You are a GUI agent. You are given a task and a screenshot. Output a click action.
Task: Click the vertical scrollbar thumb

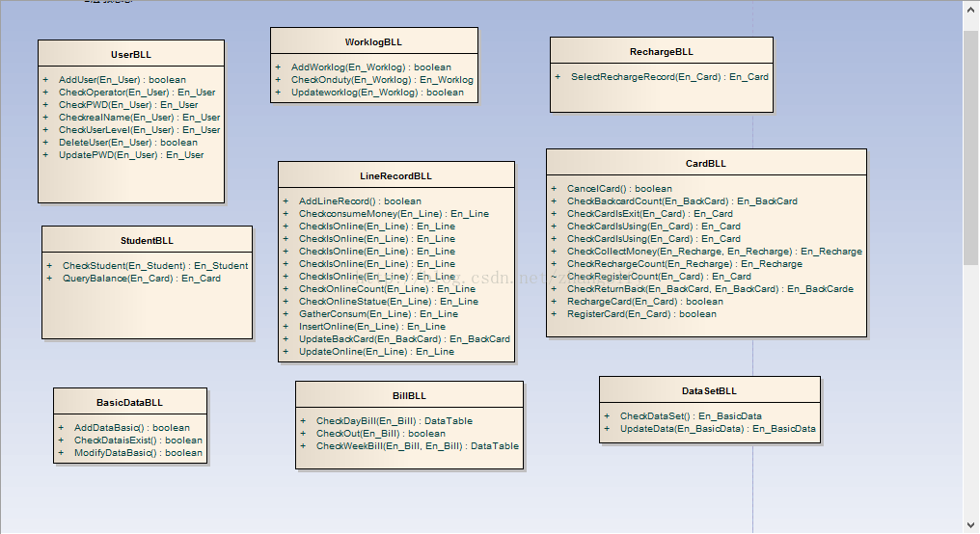coord(971,147)
